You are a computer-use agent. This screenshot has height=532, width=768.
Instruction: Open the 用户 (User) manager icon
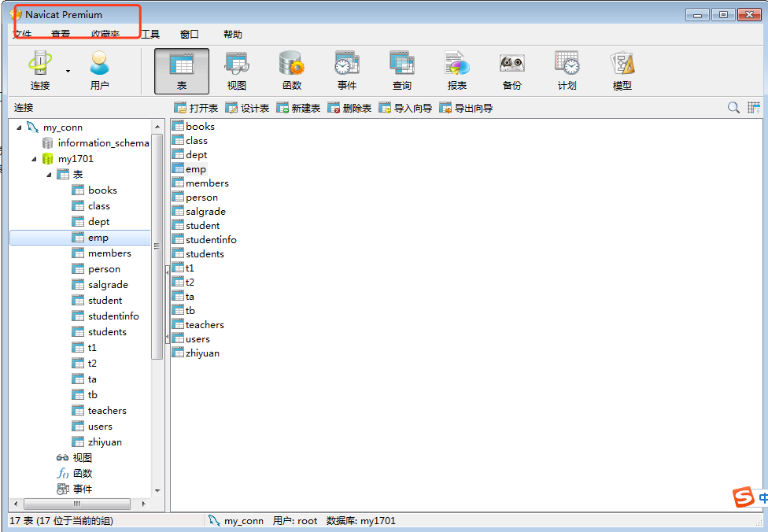(x=100, y=71)
